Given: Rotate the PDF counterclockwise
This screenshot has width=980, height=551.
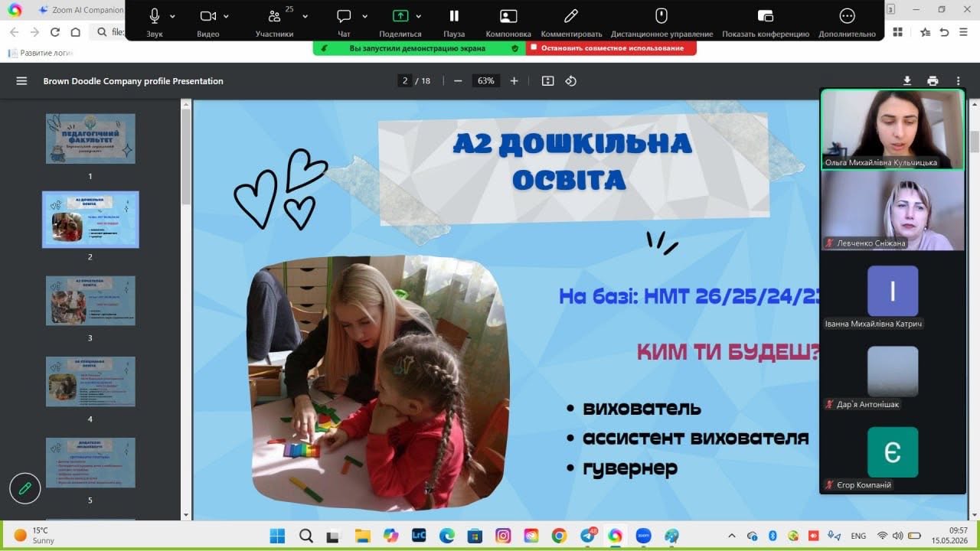Looking at the screenshot, I should (570, 81).
